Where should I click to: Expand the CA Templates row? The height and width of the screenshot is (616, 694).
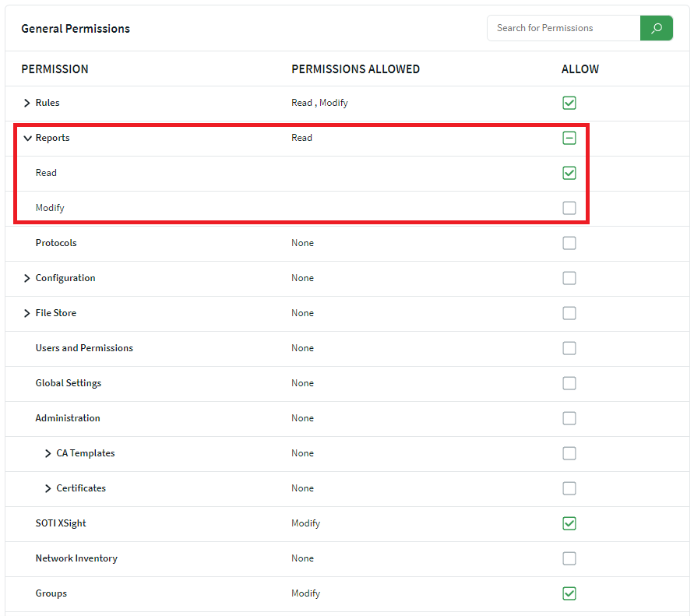(48, 453)
